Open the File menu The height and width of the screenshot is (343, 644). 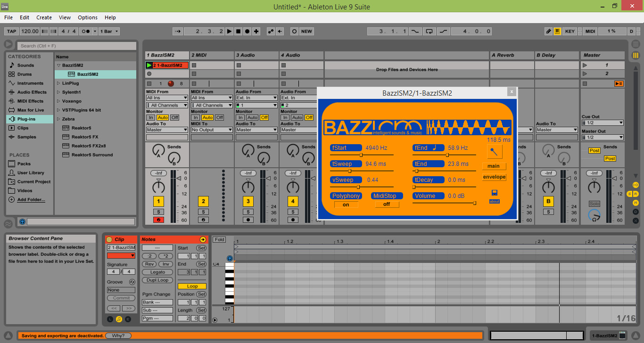pos(8,17)
